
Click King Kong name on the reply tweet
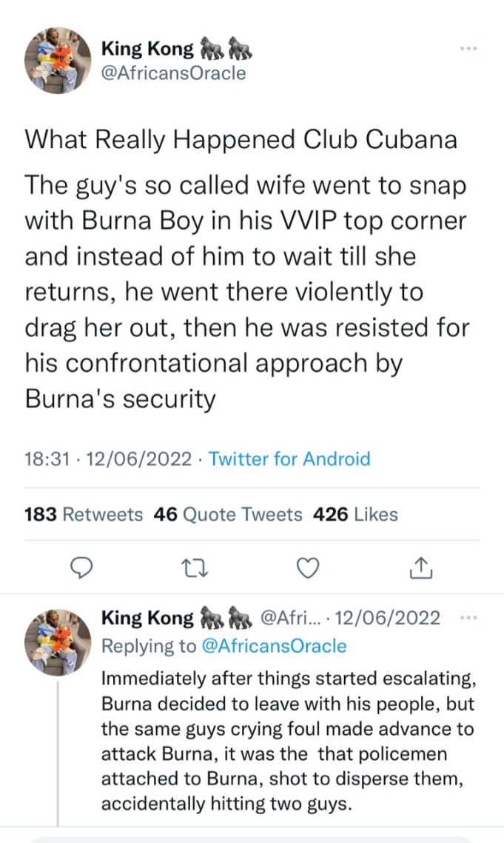(147, 618)
